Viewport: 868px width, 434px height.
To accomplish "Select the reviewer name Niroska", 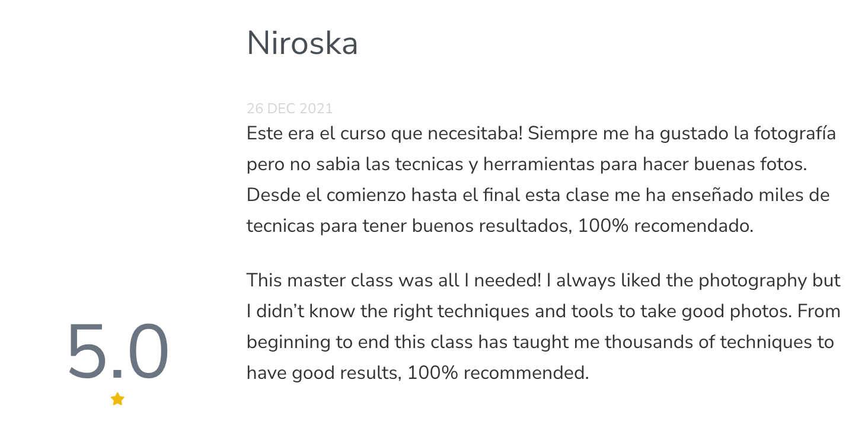I will (302, 43).
